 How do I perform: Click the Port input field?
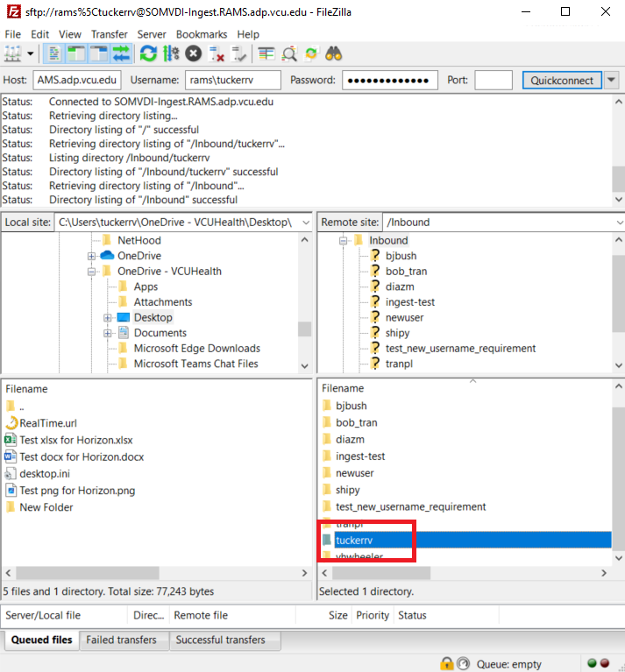coord(494,80)
